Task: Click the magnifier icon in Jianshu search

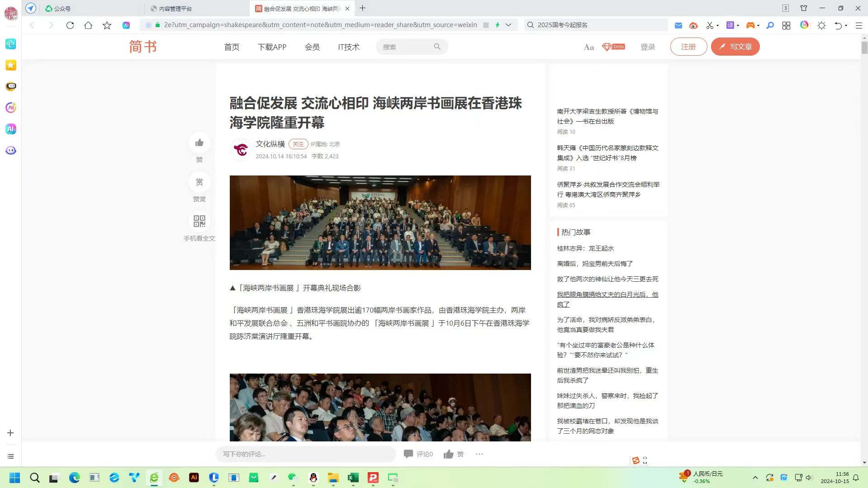Action: [x=437, y=47]
